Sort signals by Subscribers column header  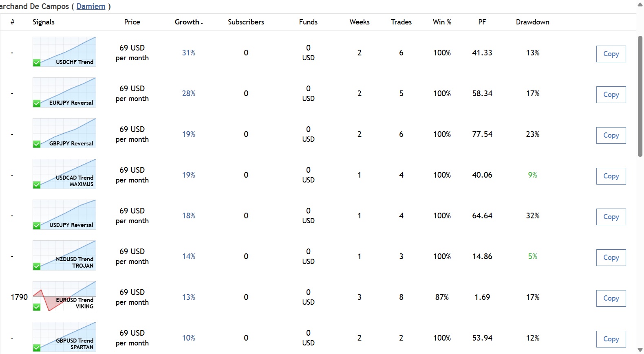[246, 22]
